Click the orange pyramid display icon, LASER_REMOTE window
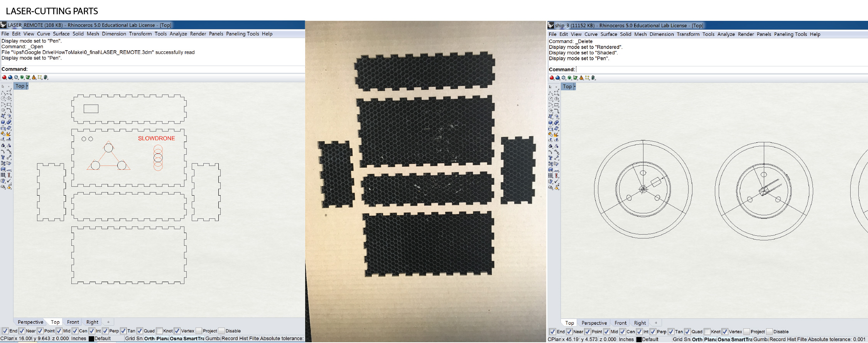Screen dimensions: 868x343 pos(34,77)
